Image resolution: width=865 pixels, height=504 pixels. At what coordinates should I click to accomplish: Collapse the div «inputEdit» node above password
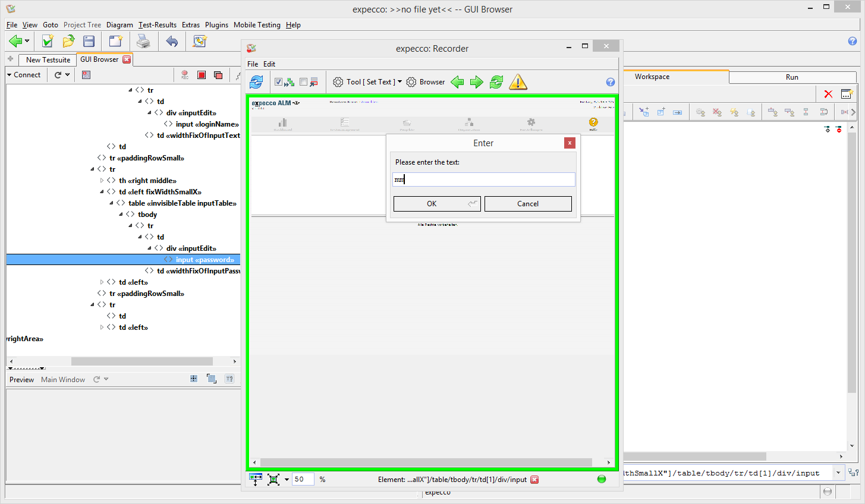coord(149,248)
